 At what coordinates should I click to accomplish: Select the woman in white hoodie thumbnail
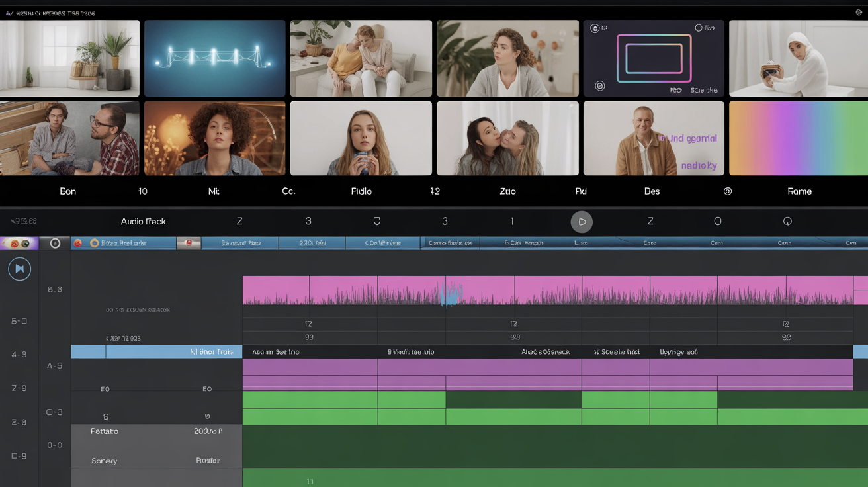coord(799,58)
